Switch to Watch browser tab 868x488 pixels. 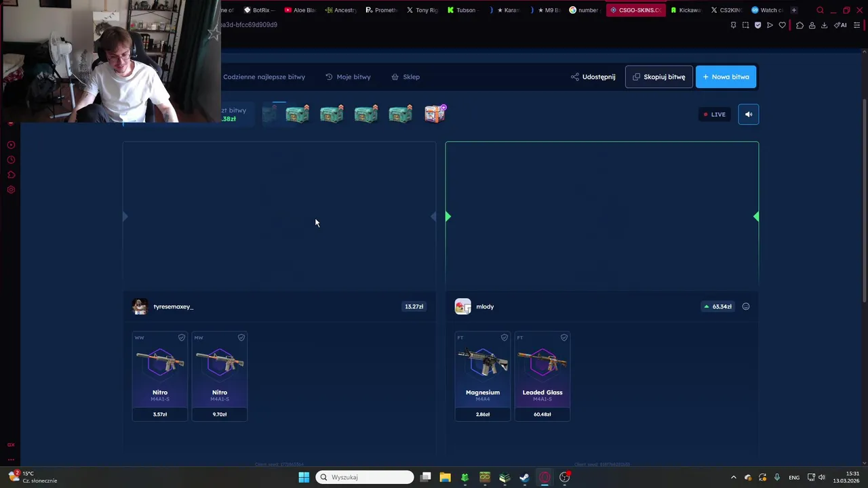767,10
